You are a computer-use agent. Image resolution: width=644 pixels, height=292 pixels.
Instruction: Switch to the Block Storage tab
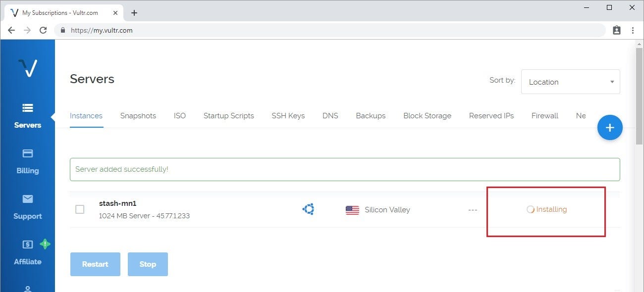coord(428,116)
